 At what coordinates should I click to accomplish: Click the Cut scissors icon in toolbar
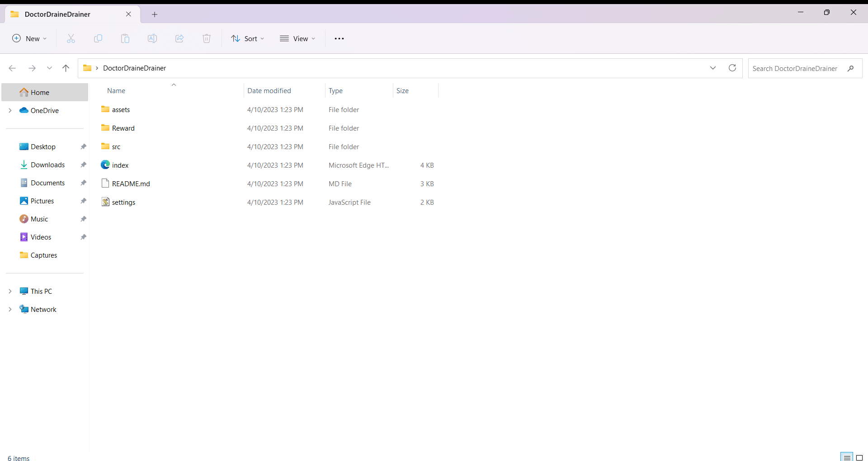point(71,39)
